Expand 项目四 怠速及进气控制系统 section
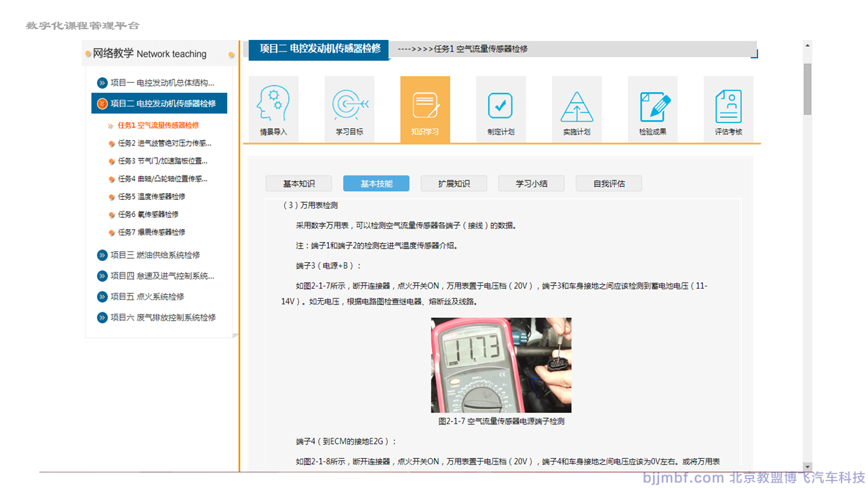Image resolution: width=868 pixels, height=488 pixels. pos(102,276)
